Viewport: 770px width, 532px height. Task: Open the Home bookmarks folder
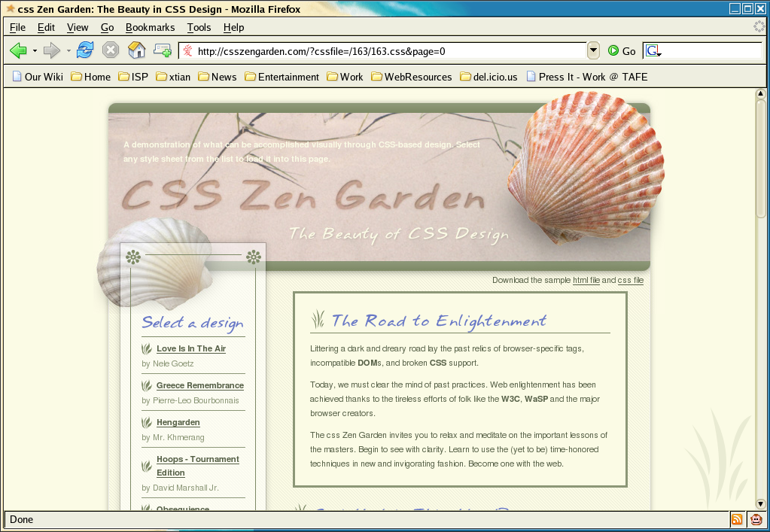pos(91,77)
